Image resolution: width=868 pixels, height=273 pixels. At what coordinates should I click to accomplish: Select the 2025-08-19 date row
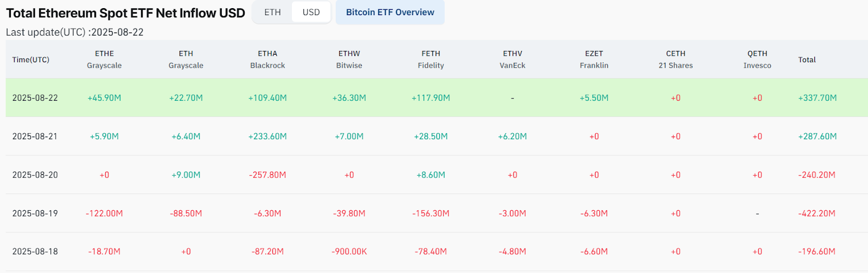(x=437, y=213)
